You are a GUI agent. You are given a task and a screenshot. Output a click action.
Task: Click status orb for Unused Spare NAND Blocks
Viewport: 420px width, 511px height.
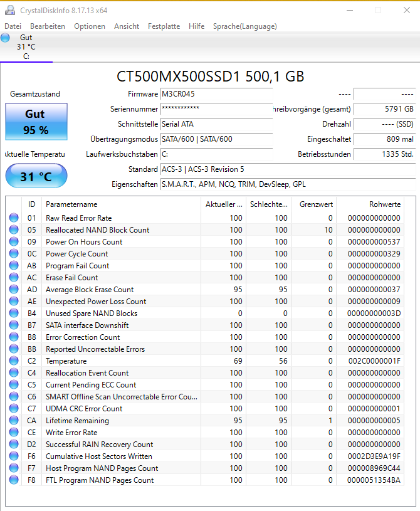pos(14,313)
